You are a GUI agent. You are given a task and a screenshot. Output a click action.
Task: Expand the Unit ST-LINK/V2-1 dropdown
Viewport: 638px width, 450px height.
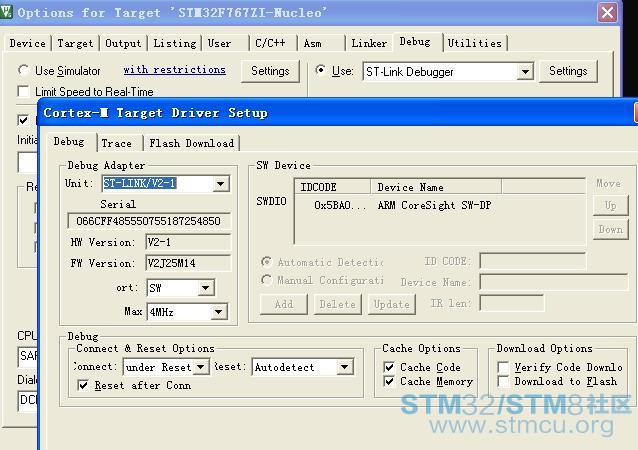click(x=220, y=183)
